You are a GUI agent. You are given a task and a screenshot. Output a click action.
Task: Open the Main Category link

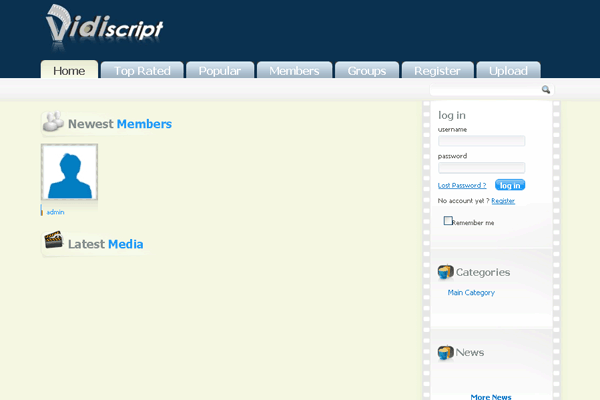coord(471,293)
